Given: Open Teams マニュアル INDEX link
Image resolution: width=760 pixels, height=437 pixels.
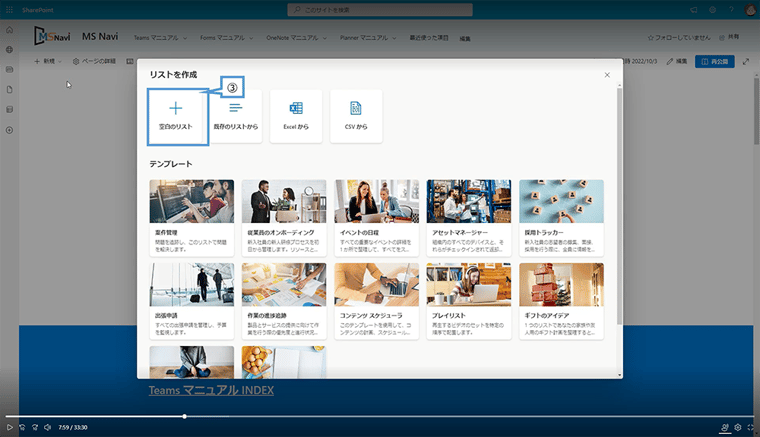Looking at the screenshot, I should point(211,390).
